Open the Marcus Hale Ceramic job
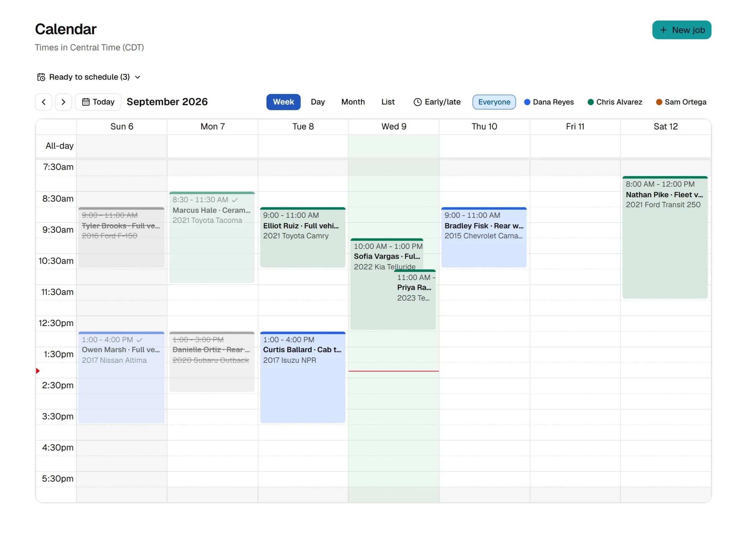Viewport: 747px width, 560px height. (x=212, y=237)
